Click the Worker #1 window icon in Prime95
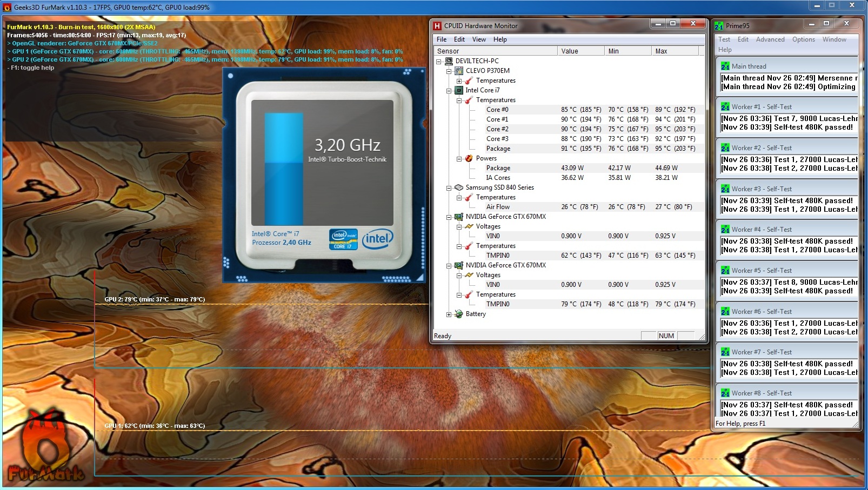 click(725, 107)
